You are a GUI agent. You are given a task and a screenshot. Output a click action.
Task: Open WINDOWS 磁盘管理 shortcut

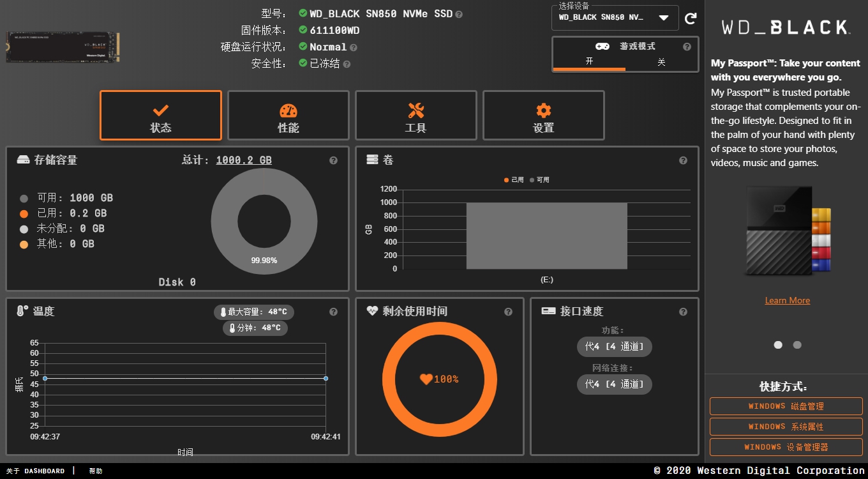[x=786, y=406]
